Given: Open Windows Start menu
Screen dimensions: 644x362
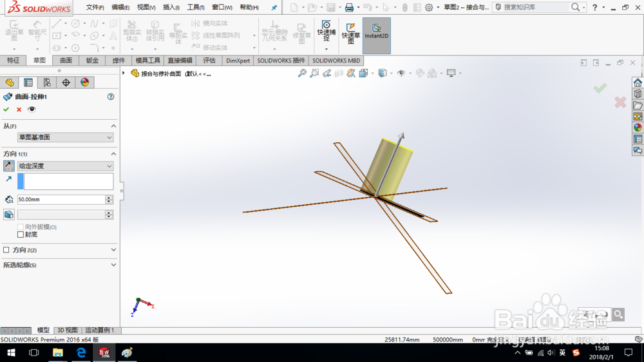Looking at the screenshot, I should coord(11,352).
